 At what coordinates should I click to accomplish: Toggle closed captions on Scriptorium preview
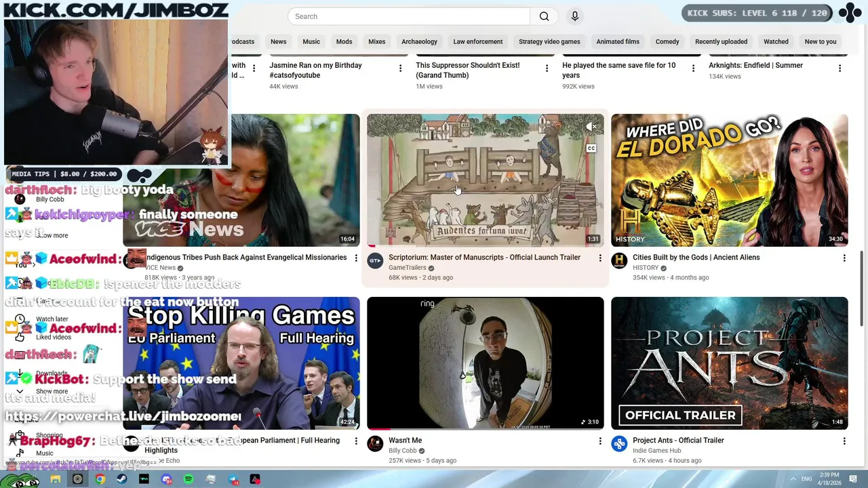[x=591, y=148]
